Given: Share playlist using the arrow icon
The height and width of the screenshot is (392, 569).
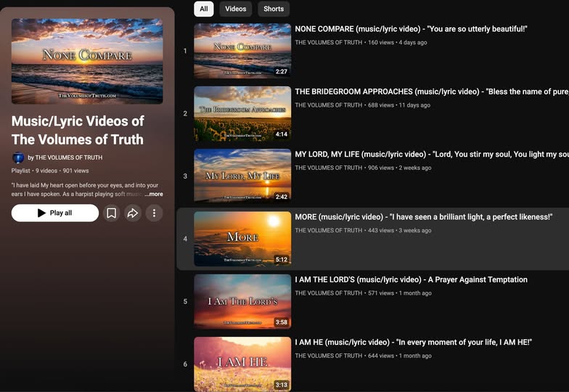Looking at the screenshot, I should tap(133, 213).
